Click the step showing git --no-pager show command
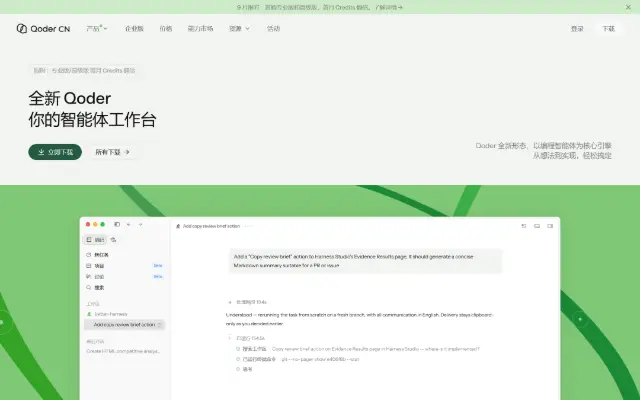640x400 pixels. click(298, 359)
